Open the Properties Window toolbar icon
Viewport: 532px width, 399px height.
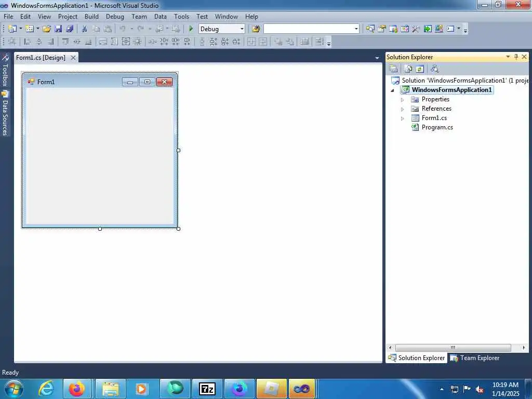click(x=382, y=29)
